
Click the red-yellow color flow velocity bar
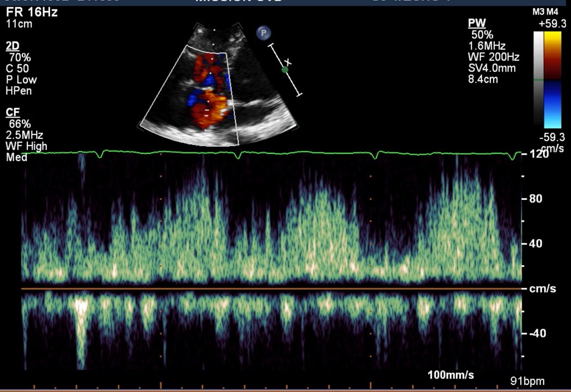point(552,56)
